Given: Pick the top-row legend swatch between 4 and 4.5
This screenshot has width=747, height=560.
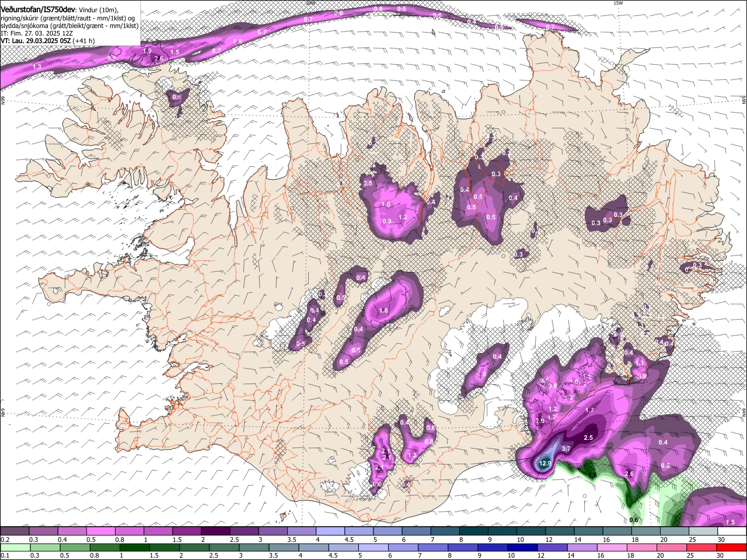Looking at the screenshot, I should (x=330, y=531).
